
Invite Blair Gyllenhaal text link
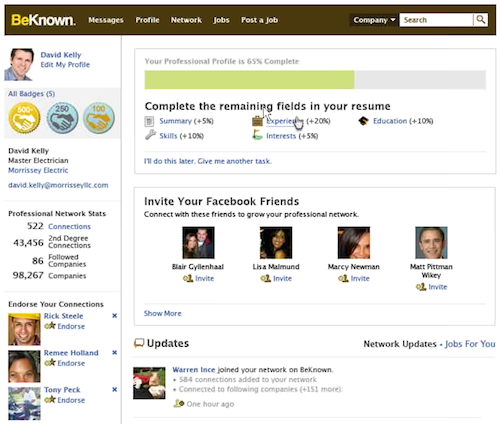pyautogui.click(x=205, y=278)
